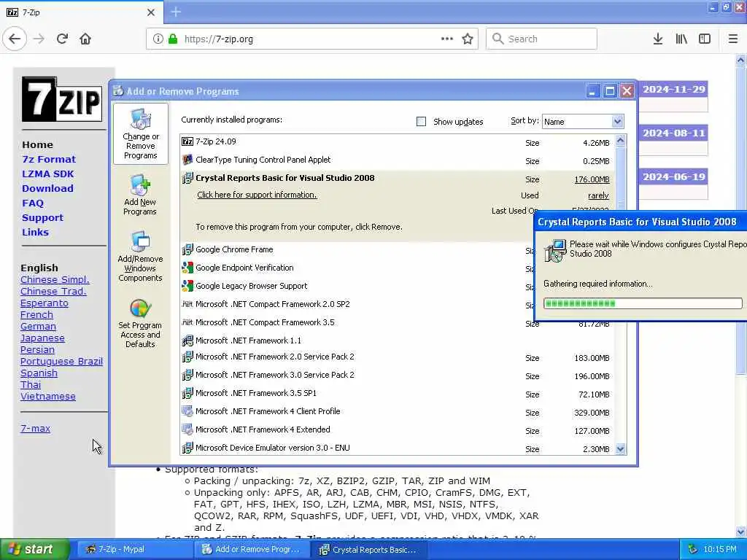Choose Add New Programs sidebar icon
The height and width of the screenshot is (560, 747).
[139, 195]
